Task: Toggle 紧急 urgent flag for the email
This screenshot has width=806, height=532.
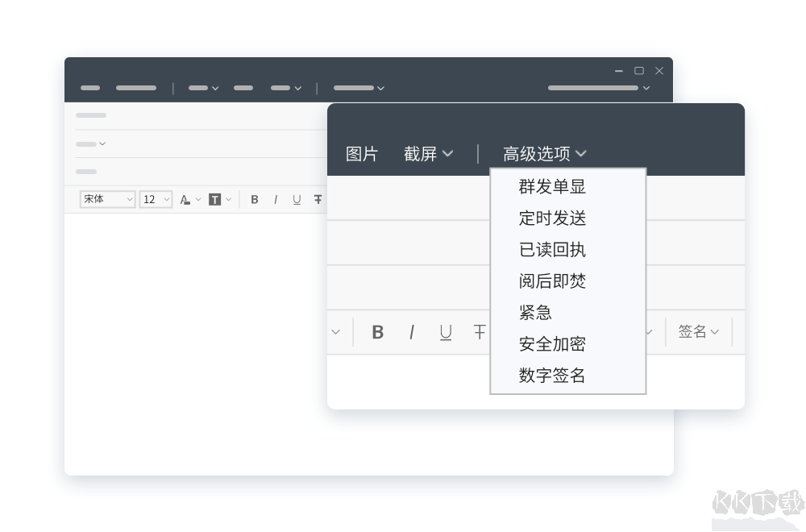Action: point(536,313)
